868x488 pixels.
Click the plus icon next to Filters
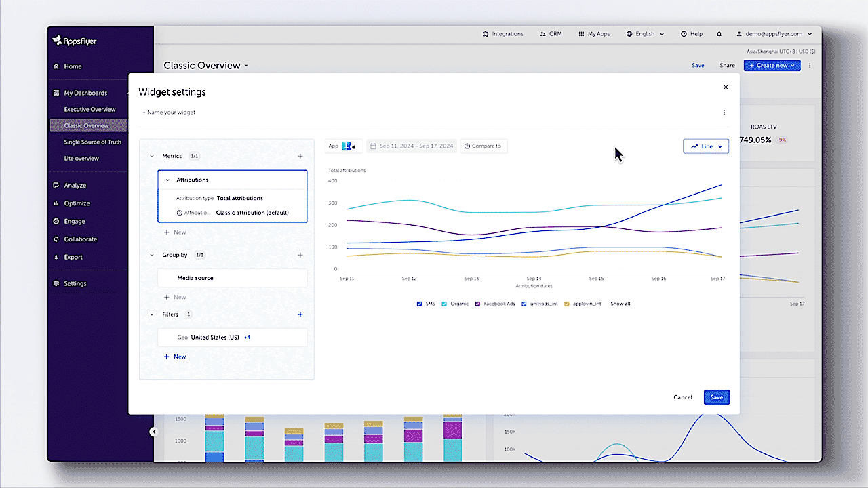300,314
